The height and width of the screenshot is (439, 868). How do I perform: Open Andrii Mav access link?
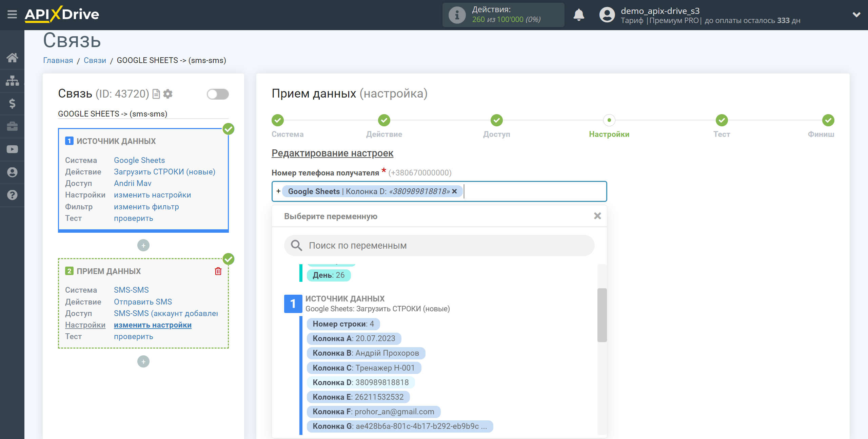(x=133, y=183)
